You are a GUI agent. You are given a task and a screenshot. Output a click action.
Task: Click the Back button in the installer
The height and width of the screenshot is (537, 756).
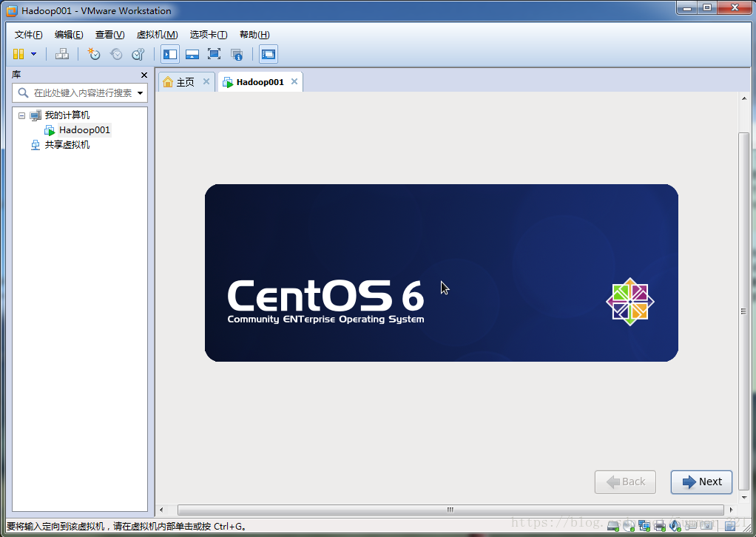(x=625, y=482)
